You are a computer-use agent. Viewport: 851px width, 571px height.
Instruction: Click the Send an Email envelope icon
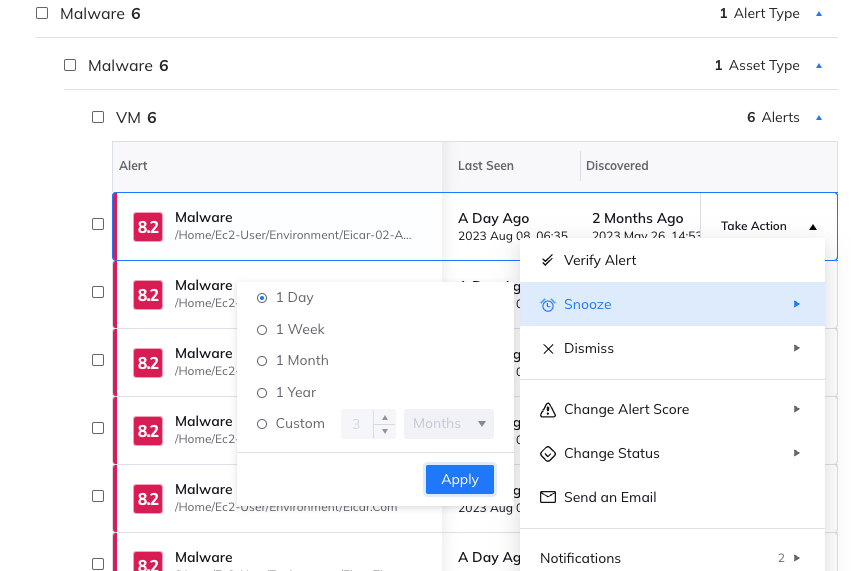coord(547,497)
